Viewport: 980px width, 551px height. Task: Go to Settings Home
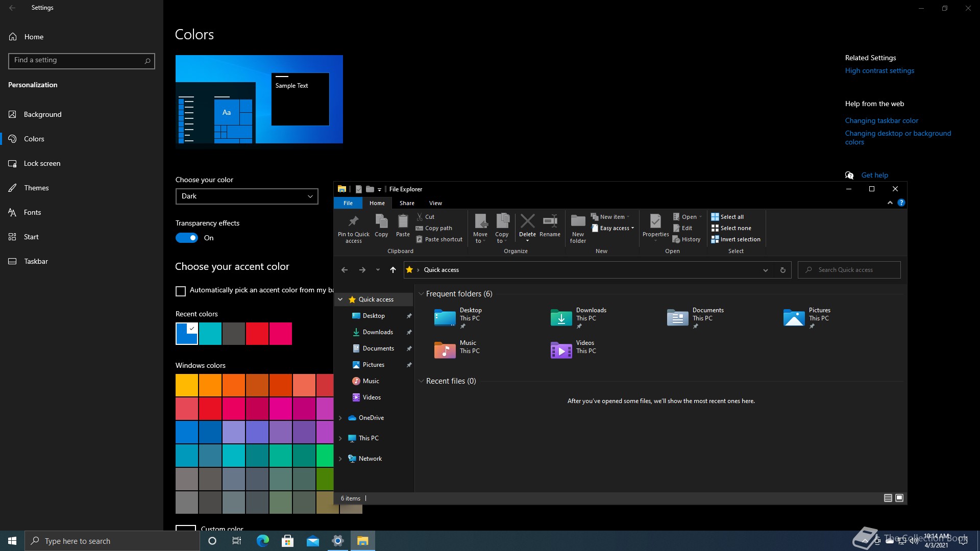(x=82, y=37)
